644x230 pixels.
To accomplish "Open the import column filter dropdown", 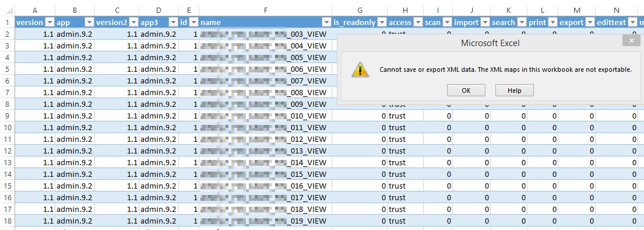I will (485, 22).
